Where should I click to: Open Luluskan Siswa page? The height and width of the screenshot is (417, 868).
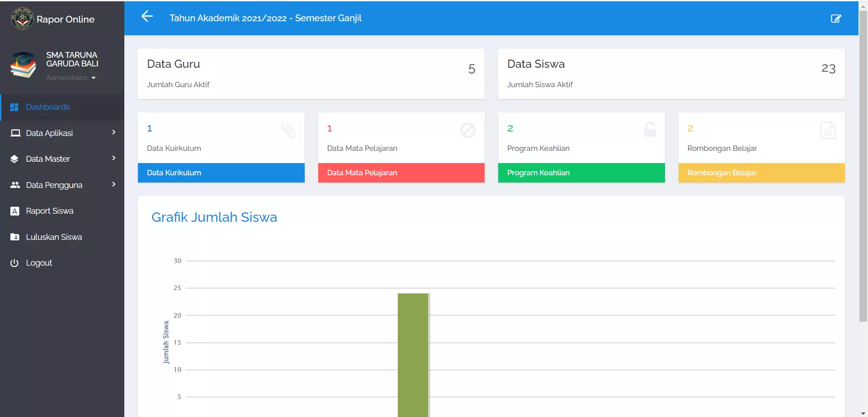tap(62, 237)
